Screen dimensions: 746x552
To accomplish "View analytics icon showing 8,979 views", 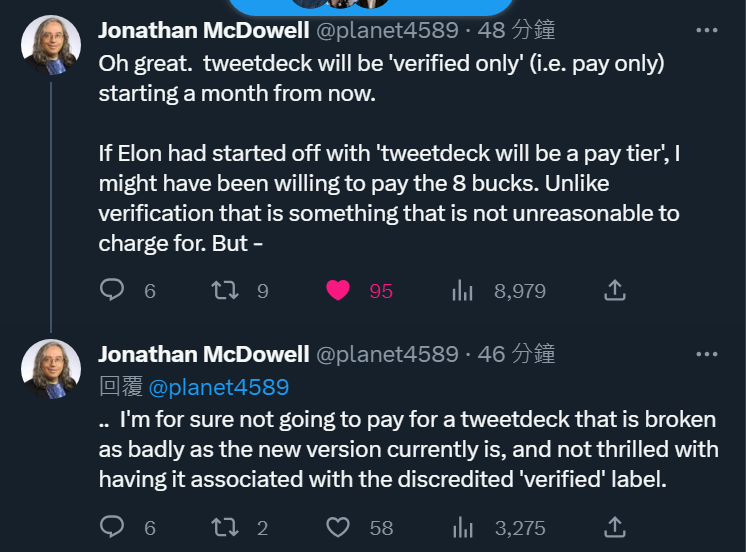I will point(462,290).
